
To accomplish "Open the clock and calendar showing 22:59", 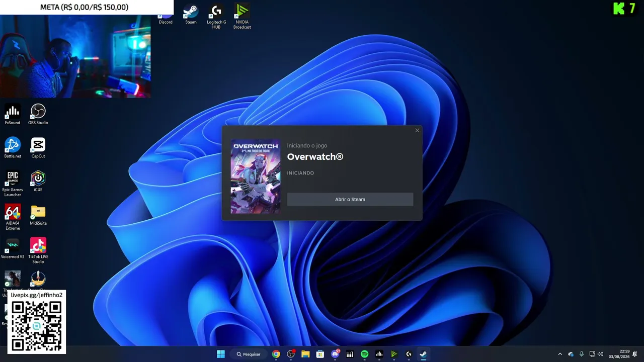I will tap(619, 354).
